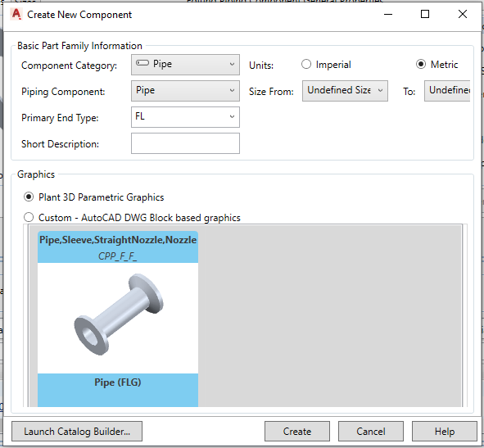484x448 pixels.
Task: Click the Cancel button
Action: pyautogui.click(x=371, y=432)
